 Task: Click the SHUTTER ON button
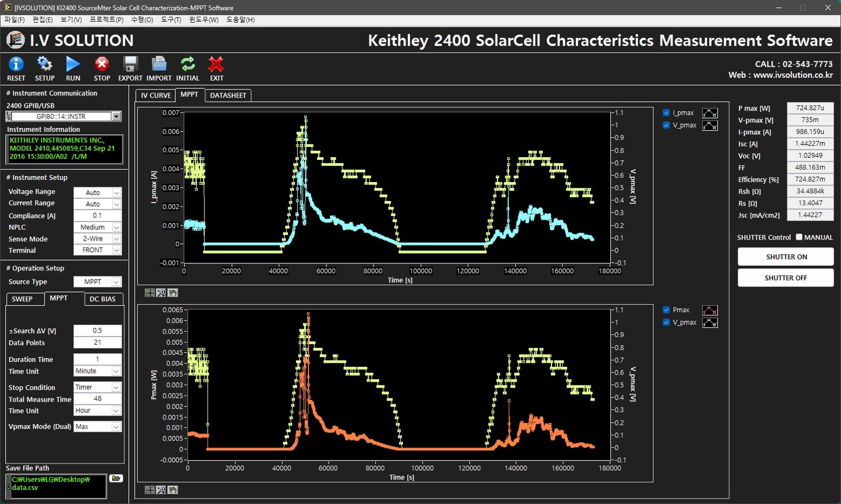click(786, 257)
